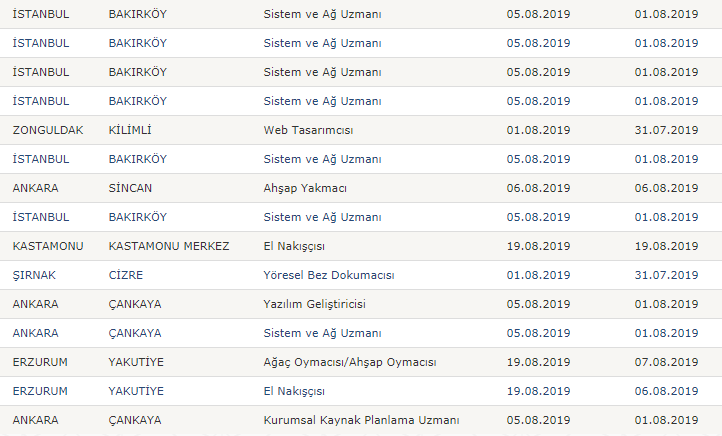Screen dimensions: 722x436
Task: Click Ağaç Oymacısı/Ahşap Oymacısı listing
Action: (x=350, y=362)
